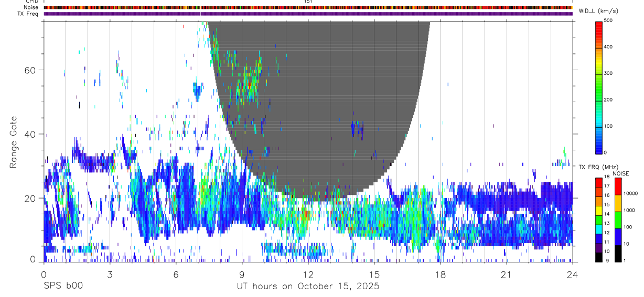
Task: Click the 9 label on the TX FRQ scale
Action: pos(607,260)
